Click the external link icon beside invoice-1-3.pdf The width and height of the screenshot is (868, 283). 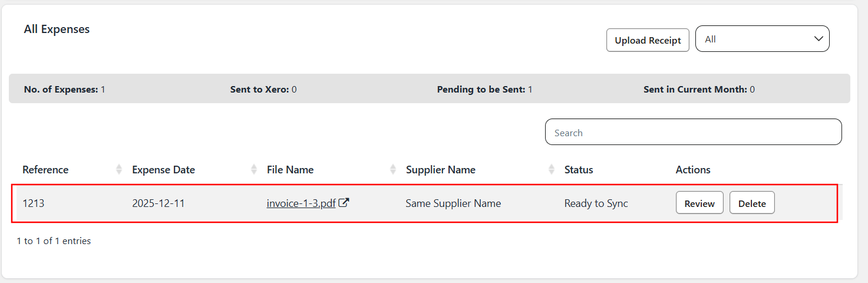point(344,203)
